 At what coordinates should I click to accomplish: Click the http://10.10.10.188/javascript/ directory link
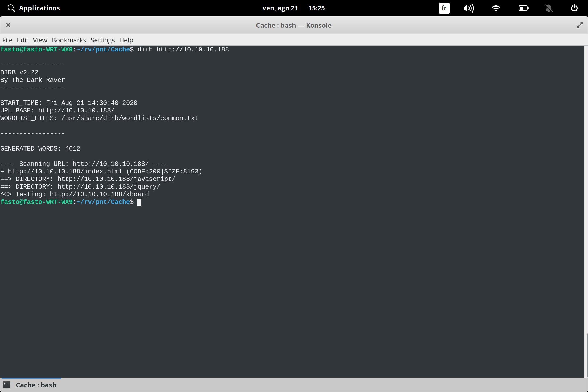(x=116, y=179)
